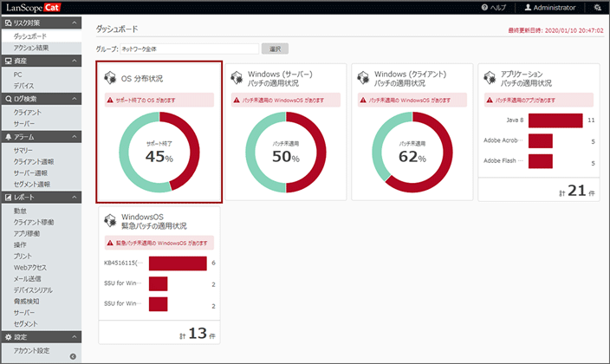Click the WindowsOS 緊急パッチ card icon
The image size is (610, 364).
click(x=110, y=221)
